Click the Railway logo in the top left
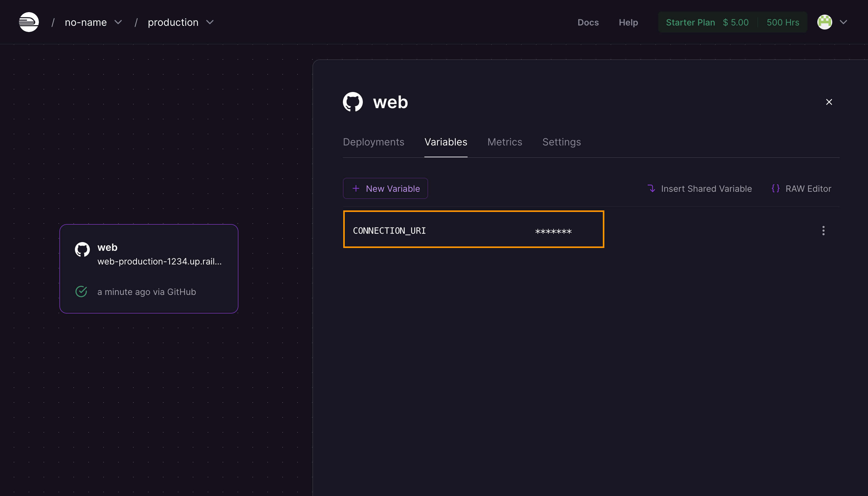The height and width of the screenshot is (496, 868). [29, 22]
